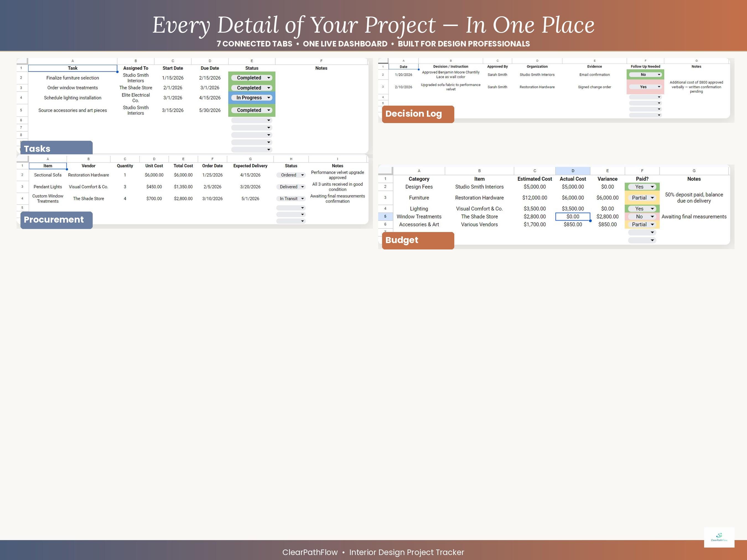
Task: Click the 'Elite Electrical Co.' cell
Action: click(x=136, y=98)
